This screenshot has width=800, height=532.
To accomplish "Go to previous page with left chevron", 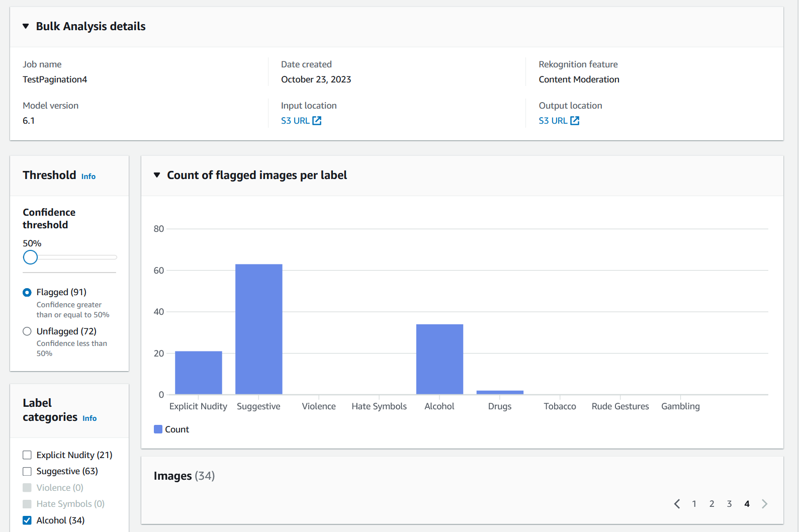I will pos(677,504).
